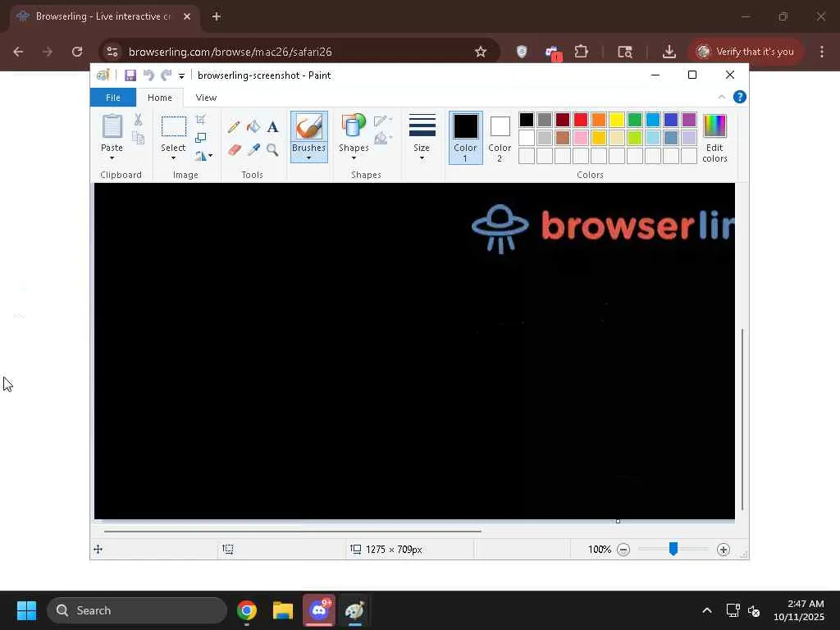840x630 pixels.
Task: Bookmark page with the Chrome star icon
Action: pos(481,52)
